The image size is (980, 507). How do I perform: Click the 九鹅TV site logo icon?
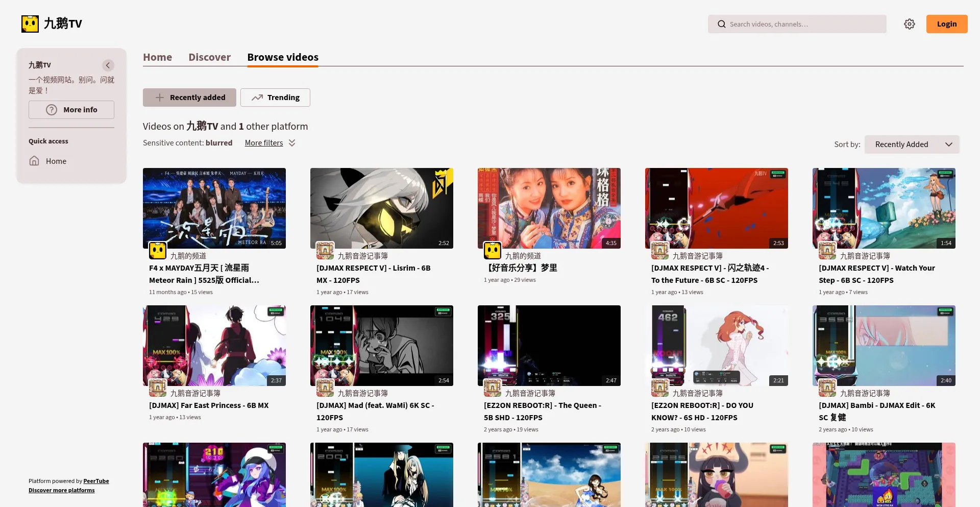(30, 23)
